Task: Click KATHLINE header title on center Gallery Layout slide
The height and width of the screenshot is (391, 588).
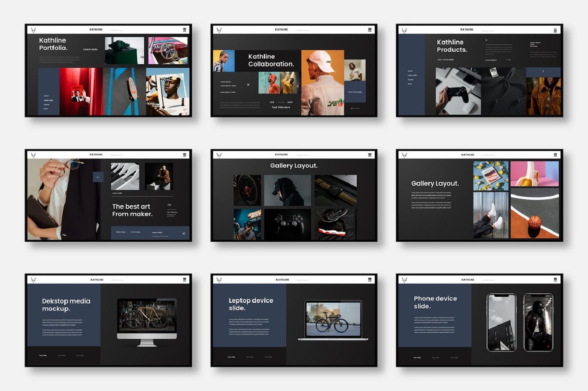Action: (282, 154)
